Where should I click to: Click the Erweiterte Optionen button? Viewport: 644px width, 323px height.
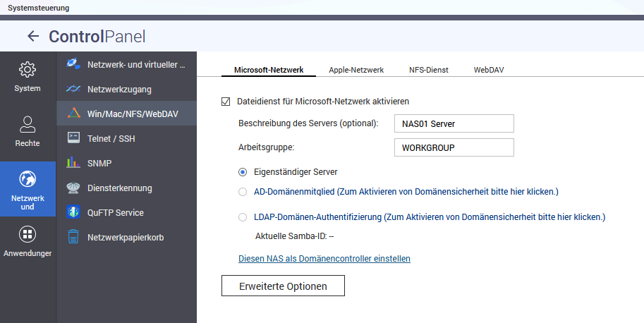tap(283, 286)
